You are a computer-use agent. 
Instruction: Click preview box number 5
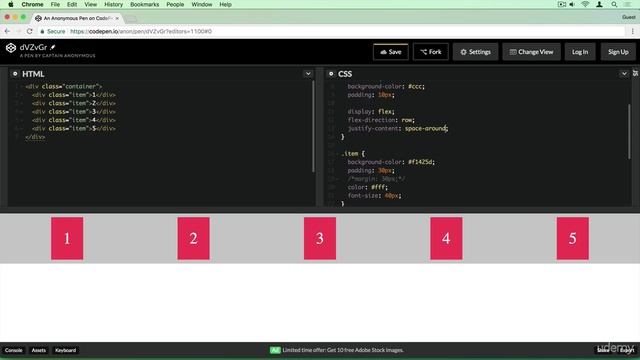point(573,238)
